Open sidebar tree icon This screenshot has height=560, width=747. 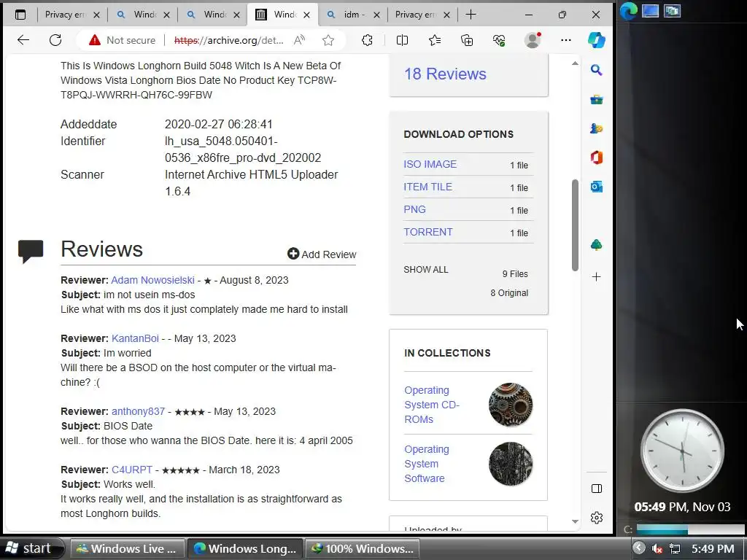(x=597, y=245)
